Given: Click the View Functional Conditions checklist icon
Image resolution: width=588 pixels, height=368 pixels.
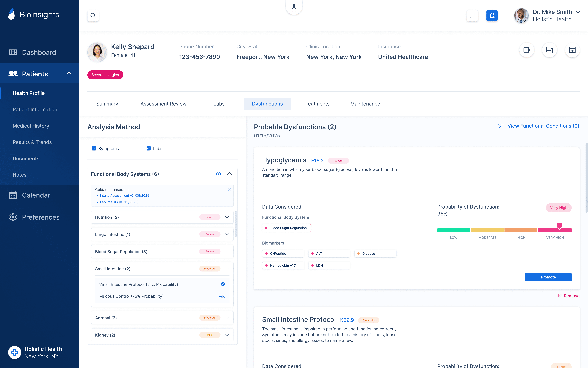Looking at the screenshot, I should tap(501, 126).
